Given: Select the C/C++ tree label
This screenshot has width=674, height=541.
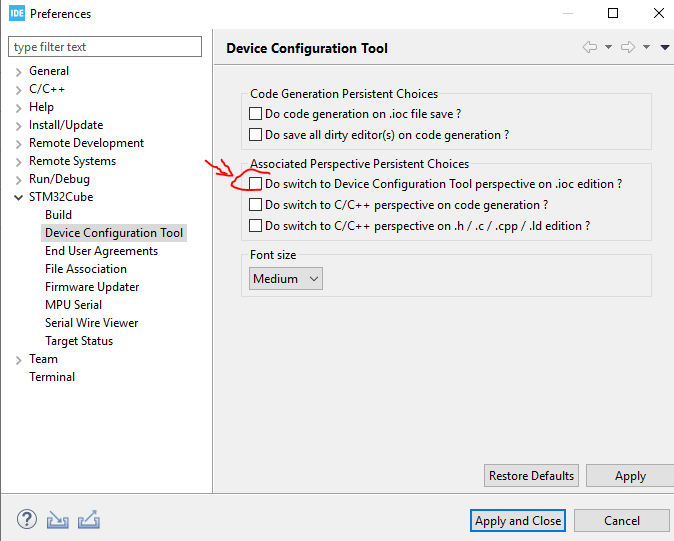Looking at the screenshot, I should [x=47, y=89].
